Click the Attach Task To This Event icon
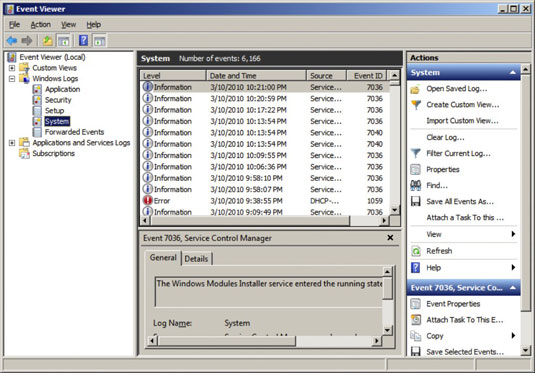 [x=416, y=320]
